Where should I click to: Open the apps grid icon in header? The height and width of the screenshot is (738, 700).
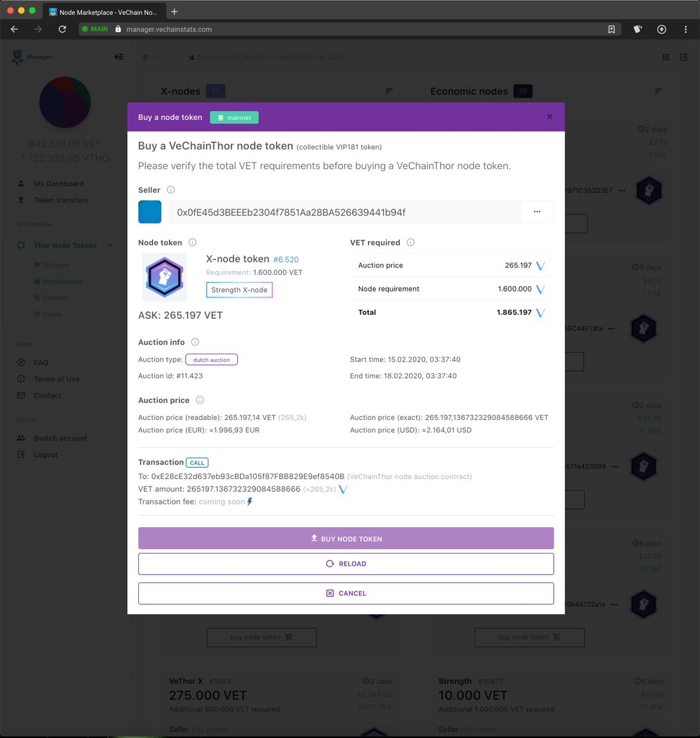click(666, 57)
